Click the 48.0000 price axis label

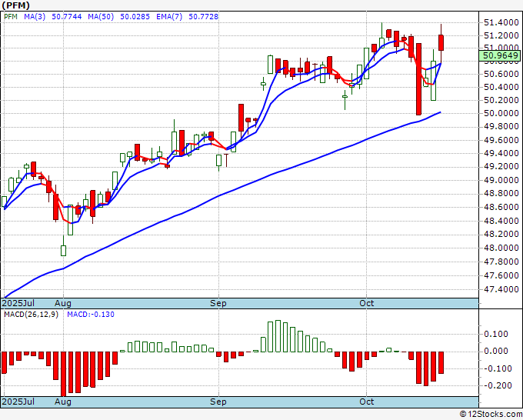tap(501, 248)
